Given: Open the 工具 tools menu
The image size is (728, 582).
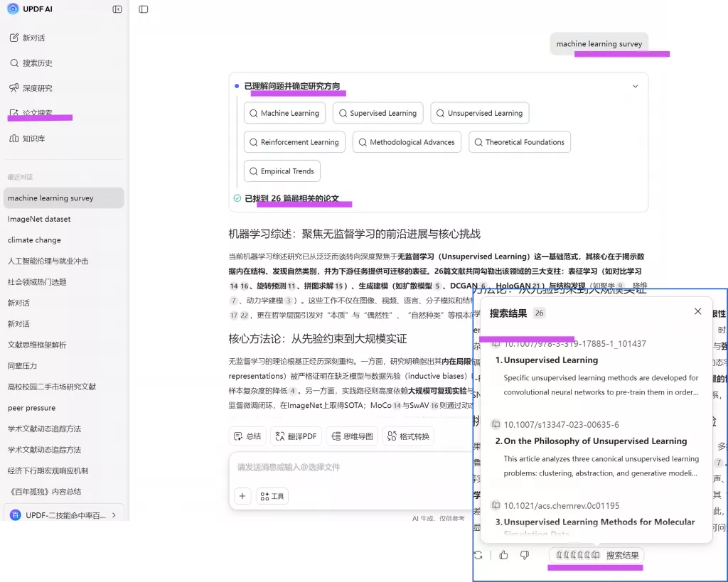Looking at the screenshot, I should pyautogui.click(x=272, y=496).
